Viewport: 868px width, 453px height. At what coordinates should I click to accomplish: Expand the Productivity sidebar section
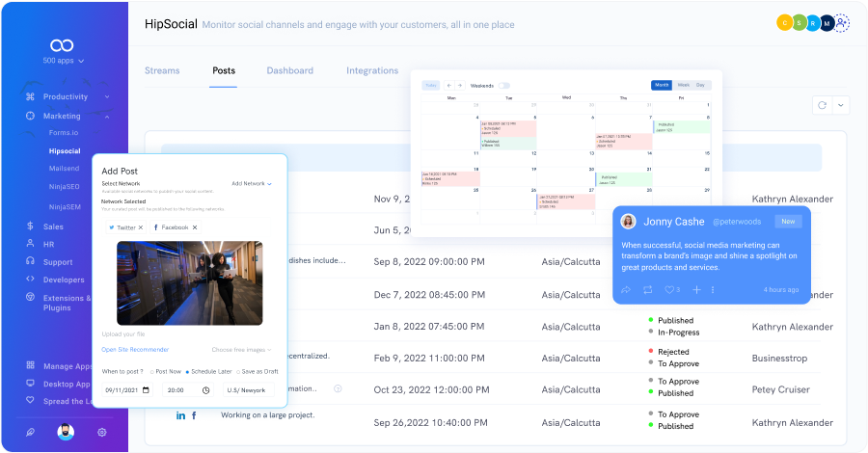pyautogui.click(x=107, y=96)
